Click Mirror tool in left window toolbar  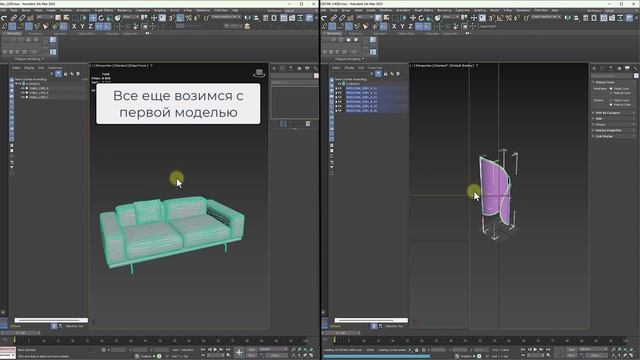pos(248,18)
